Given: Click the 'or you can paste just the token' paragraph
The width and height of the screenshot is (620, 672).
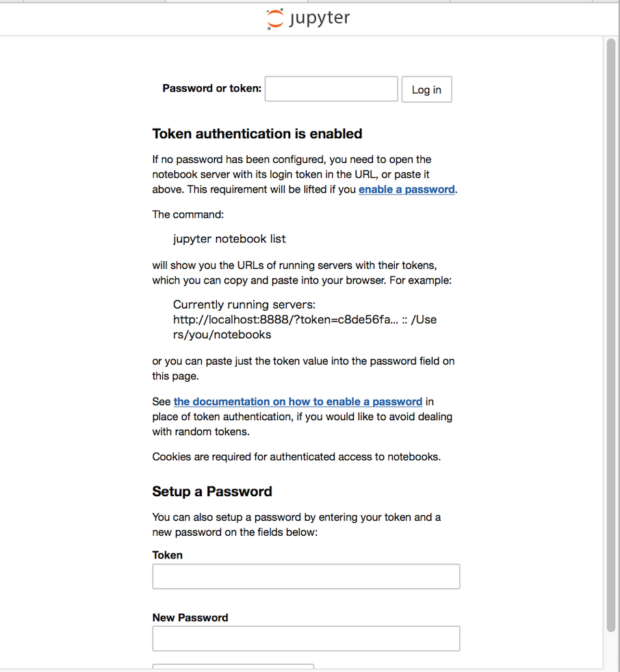Looking at the screenshot, I should tap(303, 361).
